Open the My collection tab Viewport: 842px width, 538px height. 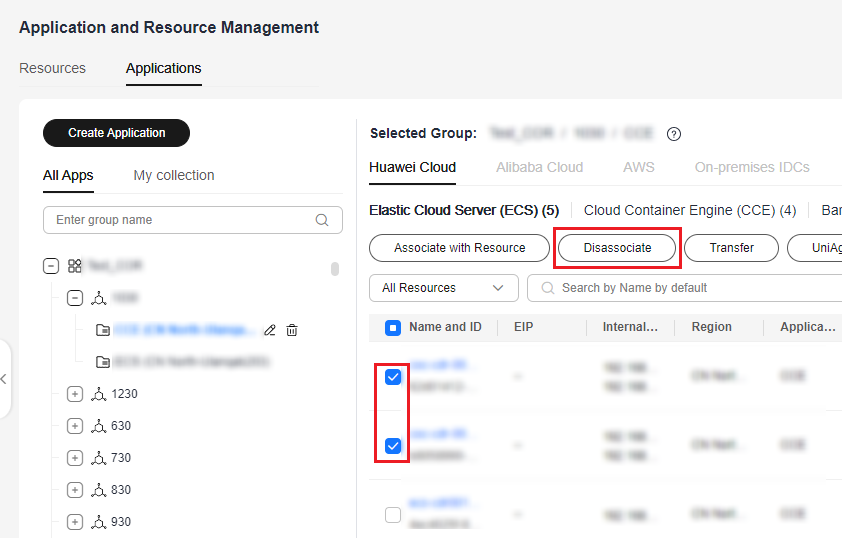(174, 175)
